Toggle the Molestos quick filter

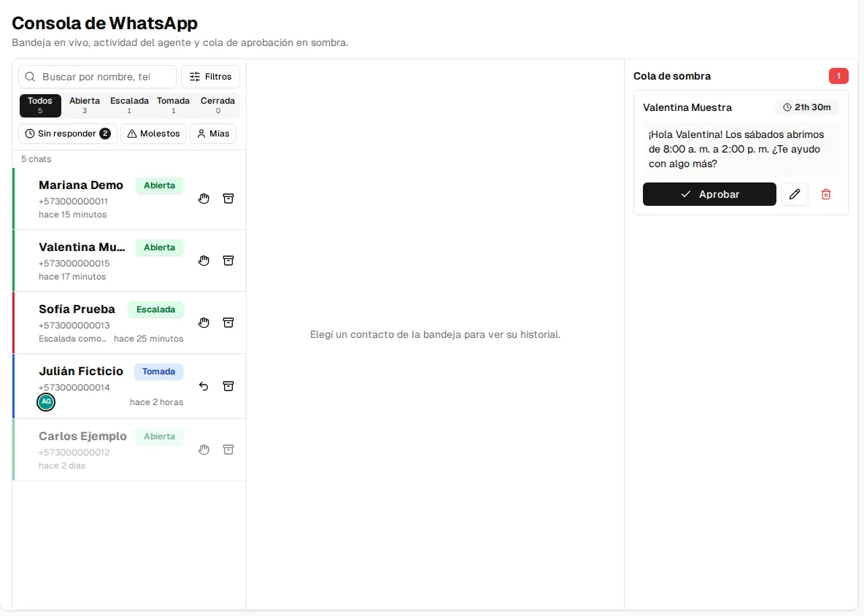(154, 134)
